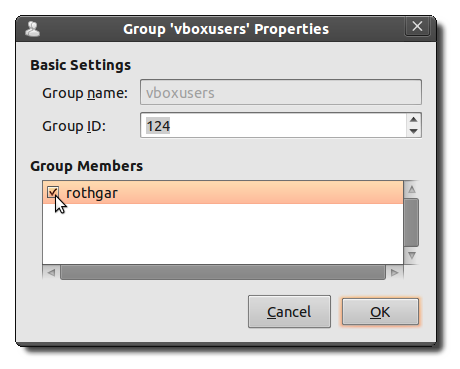Click the member list's up scroll arrow
The image size is (460, 369).
(x=412, y=189)
